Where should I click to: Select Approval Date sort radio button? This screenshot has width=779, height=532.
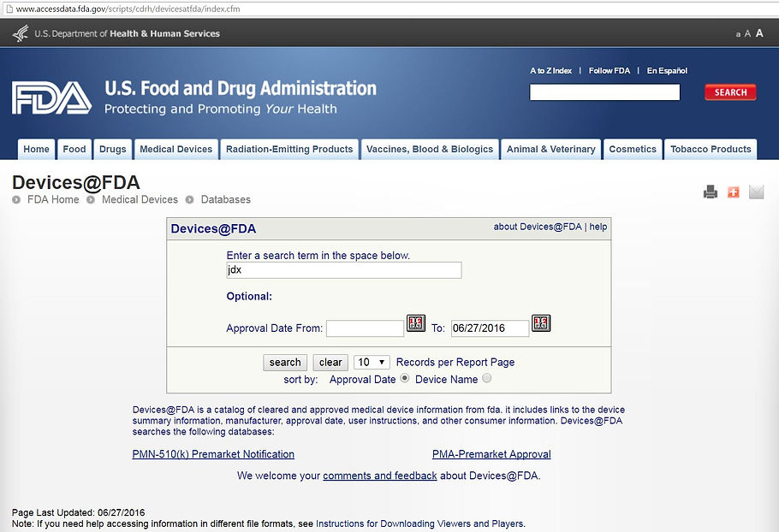click(405, 378)
